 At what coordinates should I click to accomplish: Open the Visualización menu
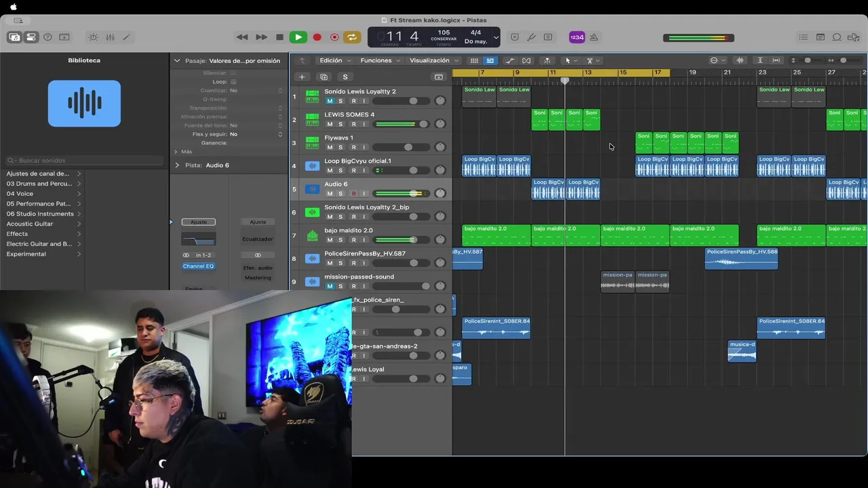click(x=433, y=60)
